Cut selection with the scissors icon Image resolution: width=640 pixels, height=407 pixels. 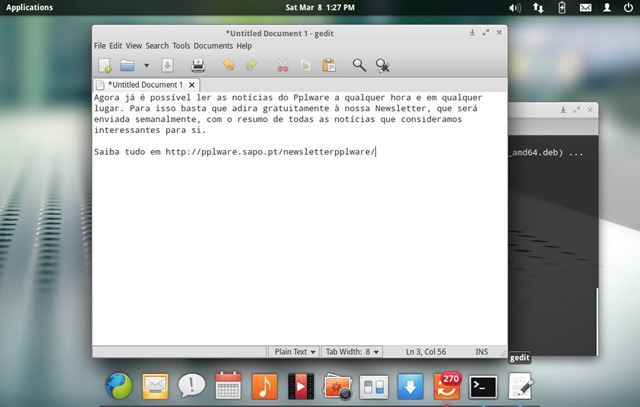282,65
